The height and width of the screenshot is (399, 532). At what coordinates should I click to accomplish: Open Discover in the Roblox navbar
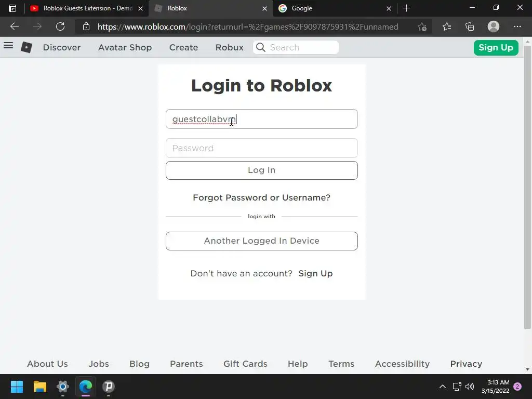(x=62, y=47)
